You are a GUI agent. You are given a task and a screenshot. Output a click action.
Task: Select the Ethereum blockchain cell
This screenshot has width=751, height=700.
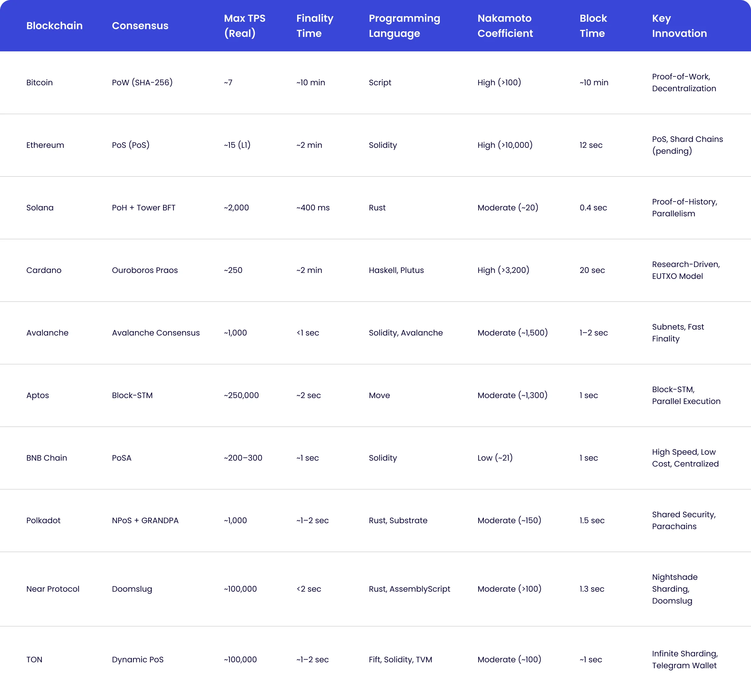pyautogui.click(x=45, y=145)
